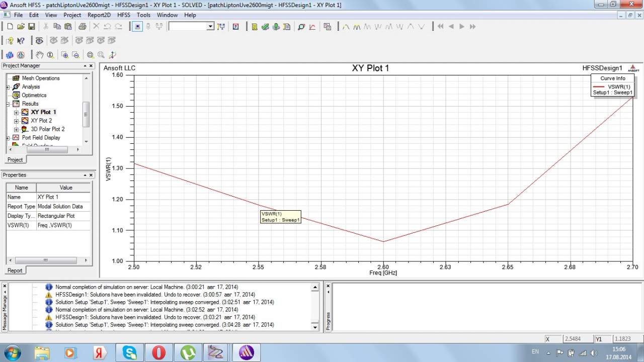
Task: Toggle the highlighted selection mode button
Action: (x=138, y=27)
